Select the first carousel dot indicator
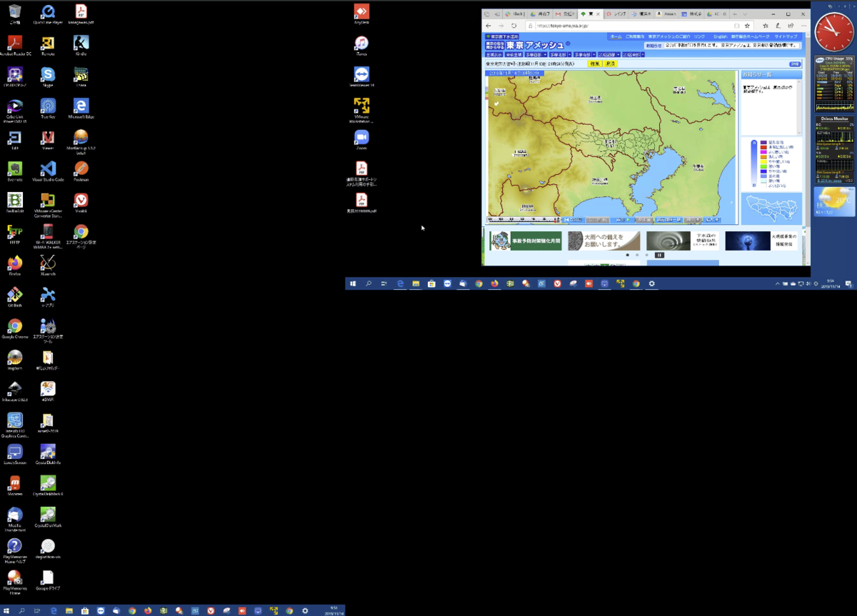 click(x=627, y=255)
